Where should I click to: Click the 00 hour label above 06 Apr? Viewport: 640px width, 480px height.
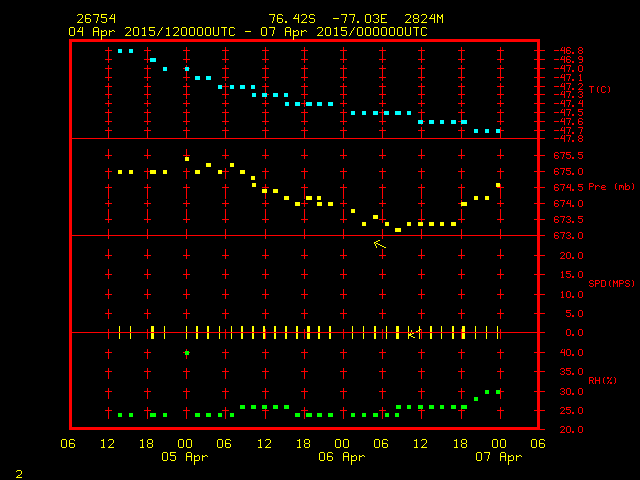[x=342, y=444]
